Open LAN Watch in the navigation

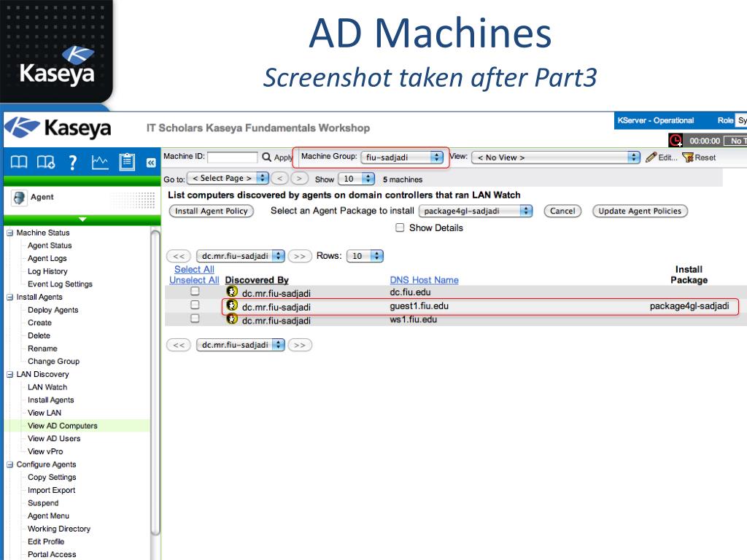point(47,387)
